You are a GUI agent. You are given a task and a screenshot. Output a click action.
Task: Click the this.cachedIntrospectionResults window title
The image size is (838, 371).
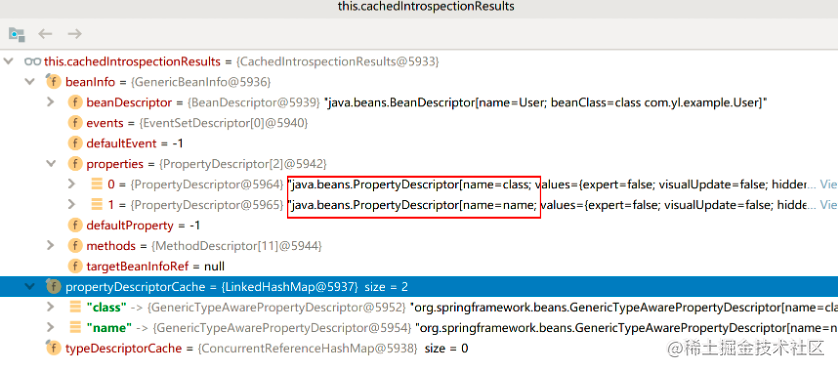coord(426,7)
